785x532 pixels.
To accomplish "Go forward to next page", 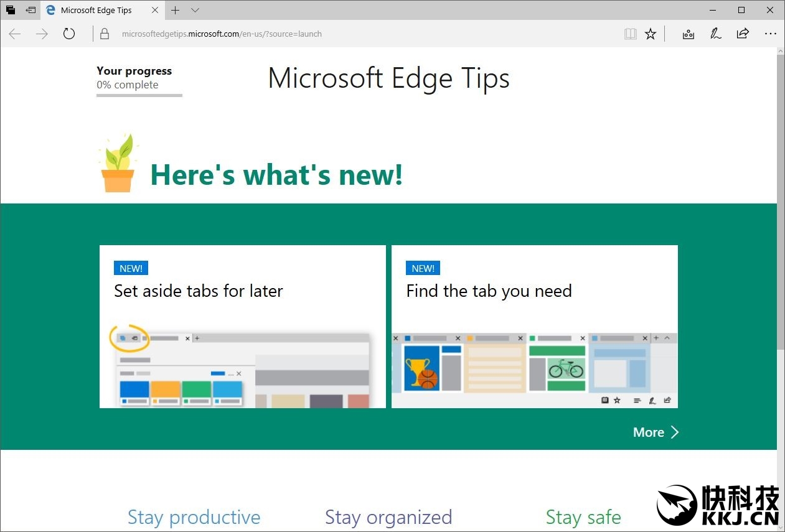I will coord(42,34).
